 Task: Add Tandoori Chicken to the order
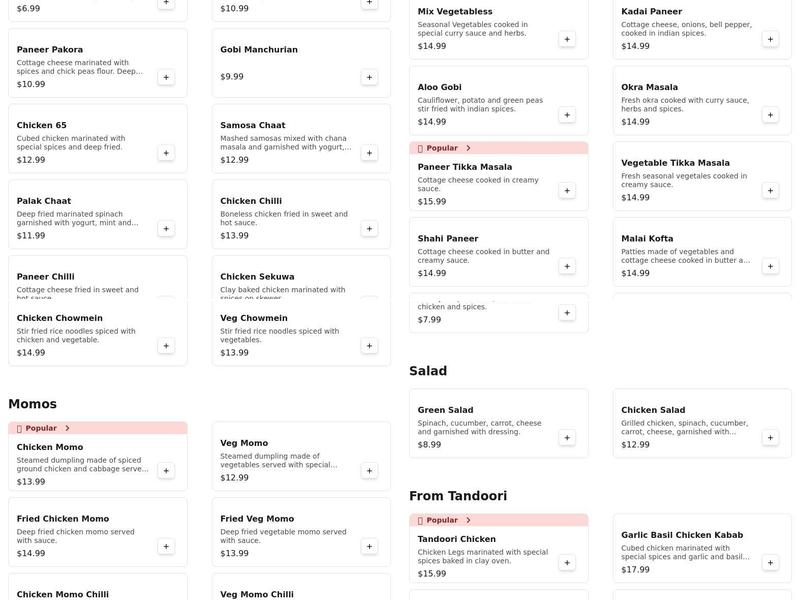566,560
